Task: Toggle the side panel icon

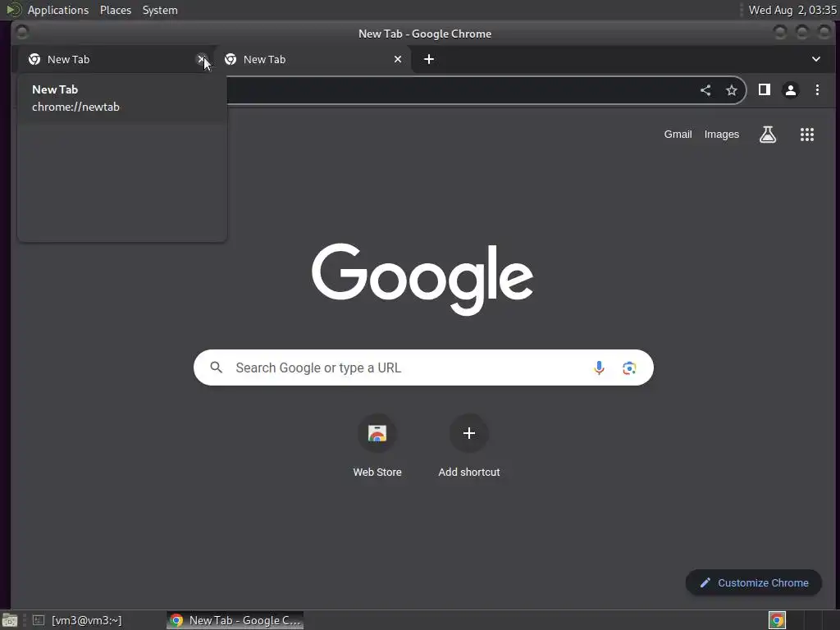Action: point(765,90)
